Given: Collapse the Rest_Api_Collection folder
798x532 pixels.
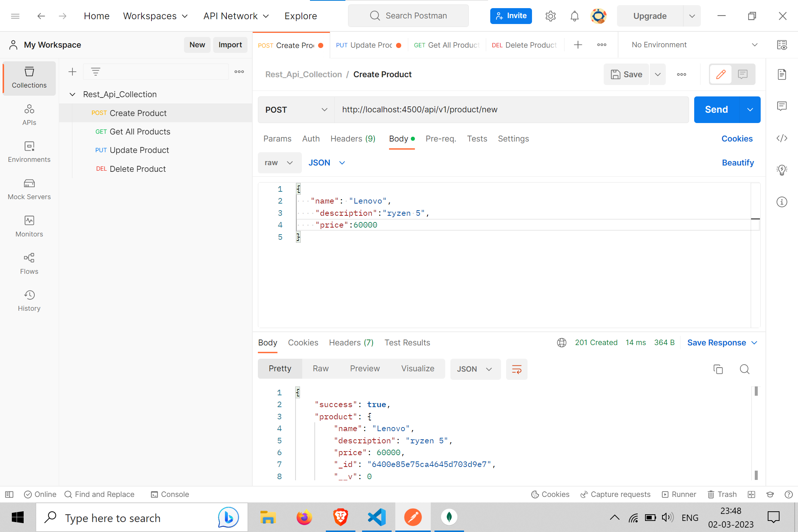Looking at the screenshot, I should point(72,94).
